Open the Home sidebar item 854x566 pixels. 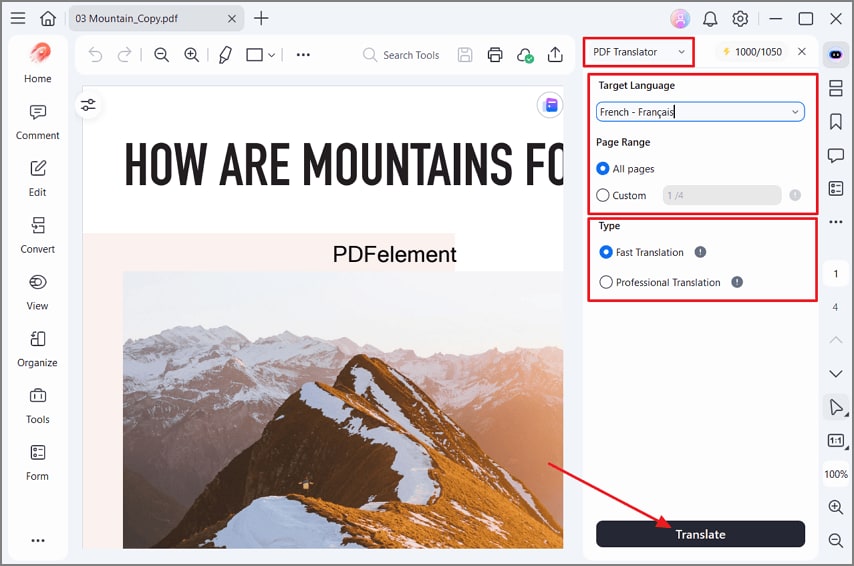(38, 63)
